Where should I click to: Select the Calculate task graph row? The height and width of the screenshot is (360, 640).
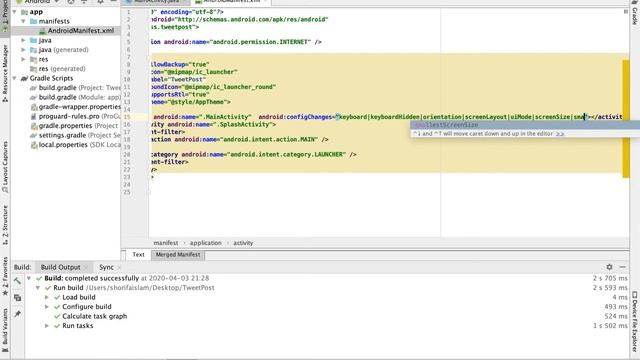(94, 316)
